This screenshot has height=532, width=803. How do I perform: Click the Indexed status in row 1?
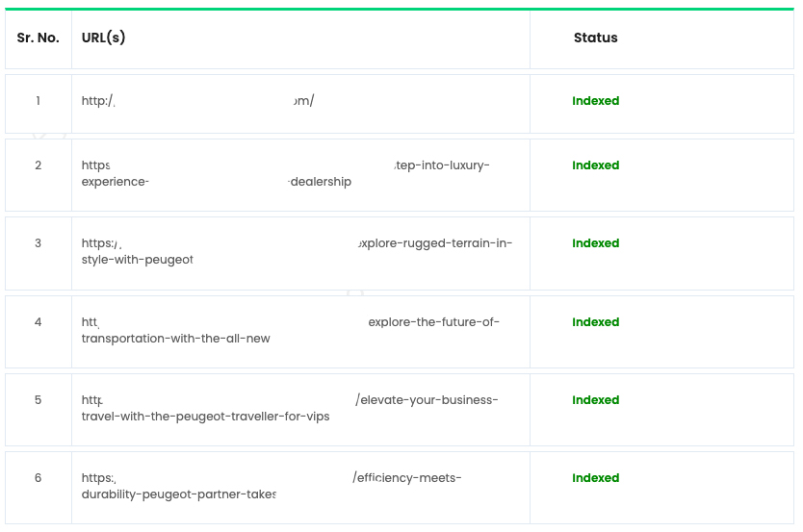click(x=596, y=101)
